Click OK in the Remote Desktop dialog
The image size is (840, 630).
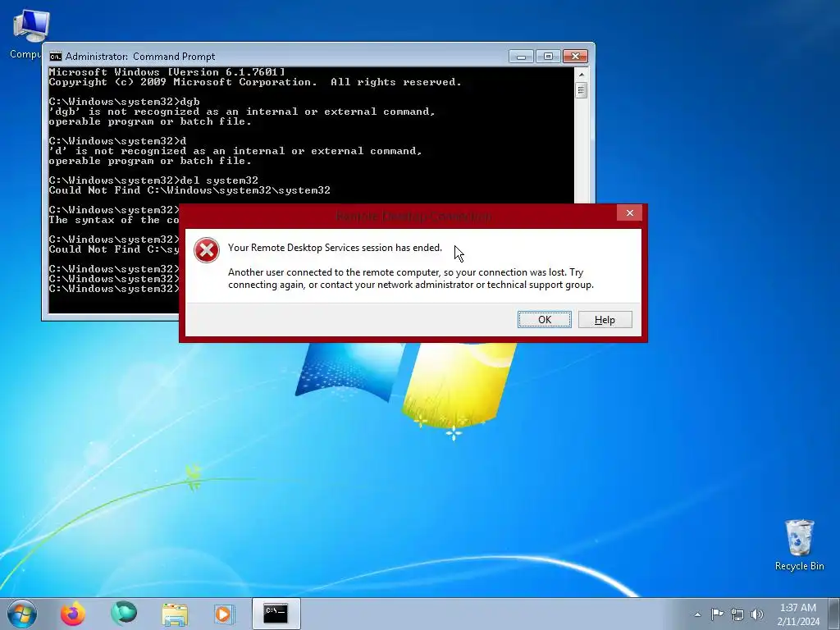545,319
